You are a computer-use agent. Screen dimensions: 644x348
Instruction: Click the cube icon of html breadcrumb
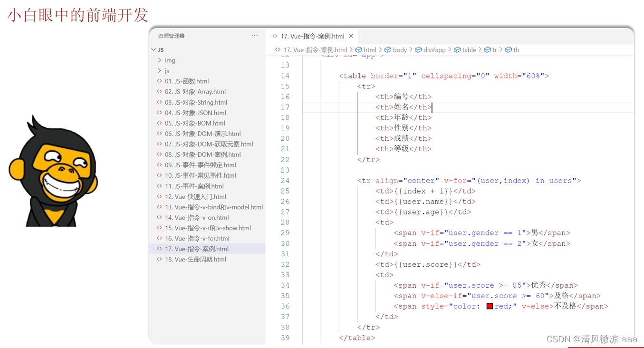(x=358, y=50)
